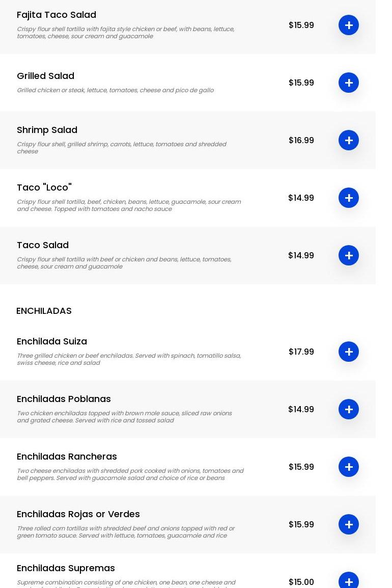Add Enchiladas Rojas or Verdes

pyautogui.click(x=348, y=524)
